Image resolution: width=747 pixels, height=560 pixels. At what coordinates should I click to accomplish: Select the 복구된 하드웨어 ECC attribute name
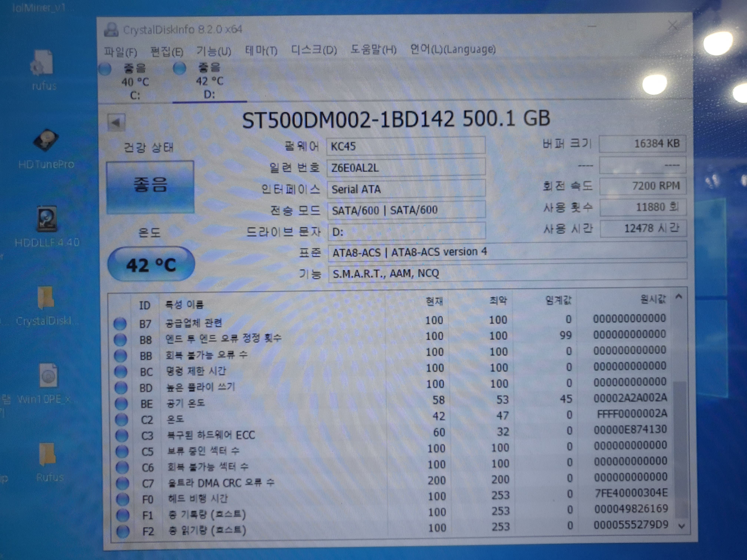click(211, 435)
